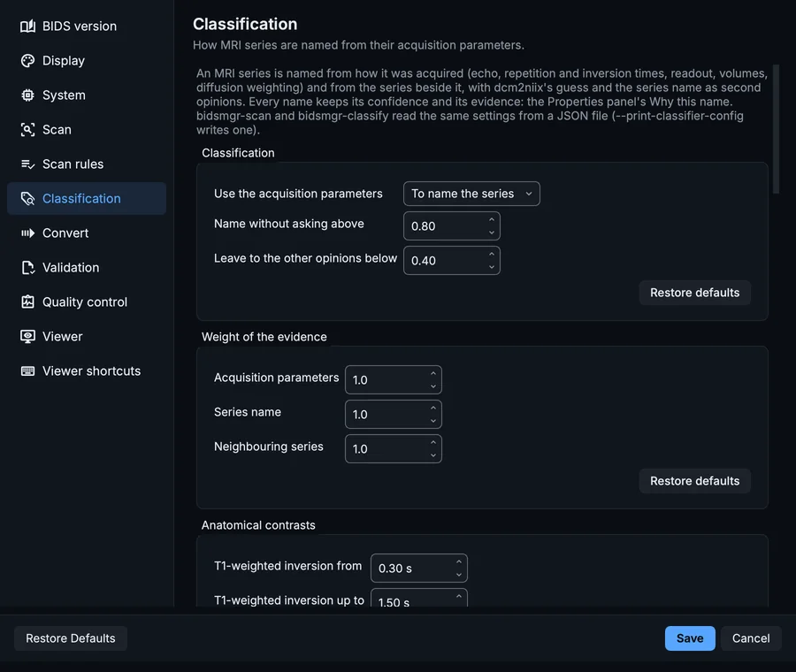Open the Validation settings page
Screen dimensions: 796x672
click(87, 268)
